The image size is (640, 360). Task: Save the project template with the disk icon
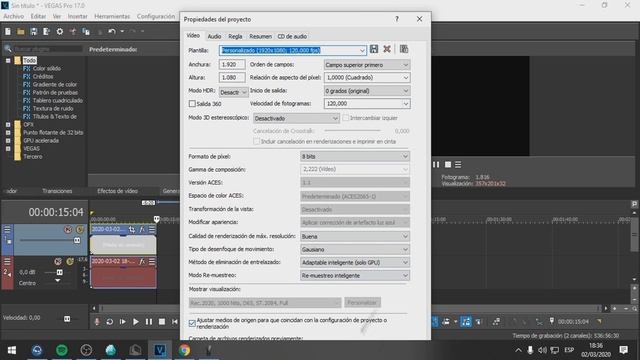coord(374,49)
